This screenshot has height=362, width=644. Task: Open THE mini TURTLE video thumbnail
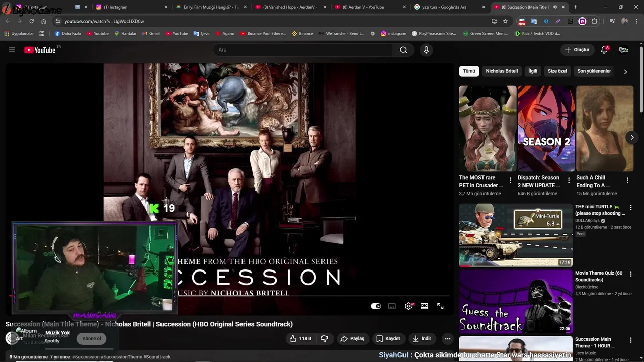[x=516, y=235]
